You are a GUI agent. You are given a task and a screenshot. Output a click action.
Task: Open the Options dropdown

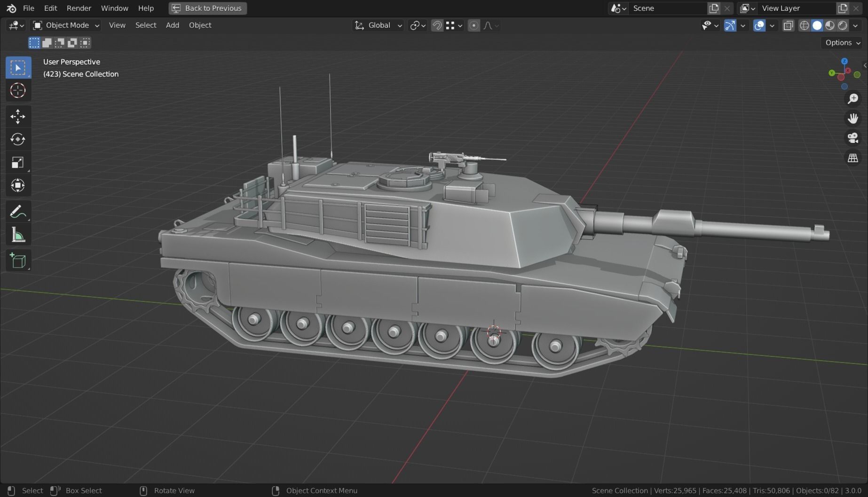(x=843, y=43)
